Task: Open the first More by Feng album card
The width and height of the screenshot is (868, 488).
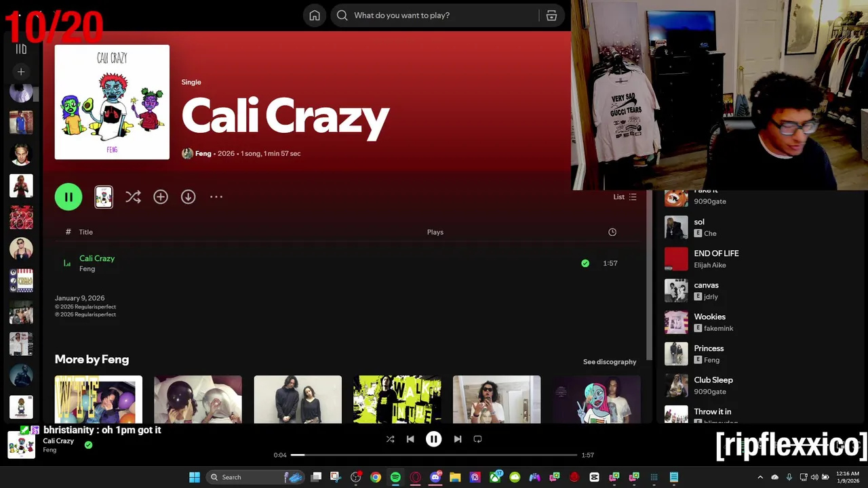Action: 98,399
